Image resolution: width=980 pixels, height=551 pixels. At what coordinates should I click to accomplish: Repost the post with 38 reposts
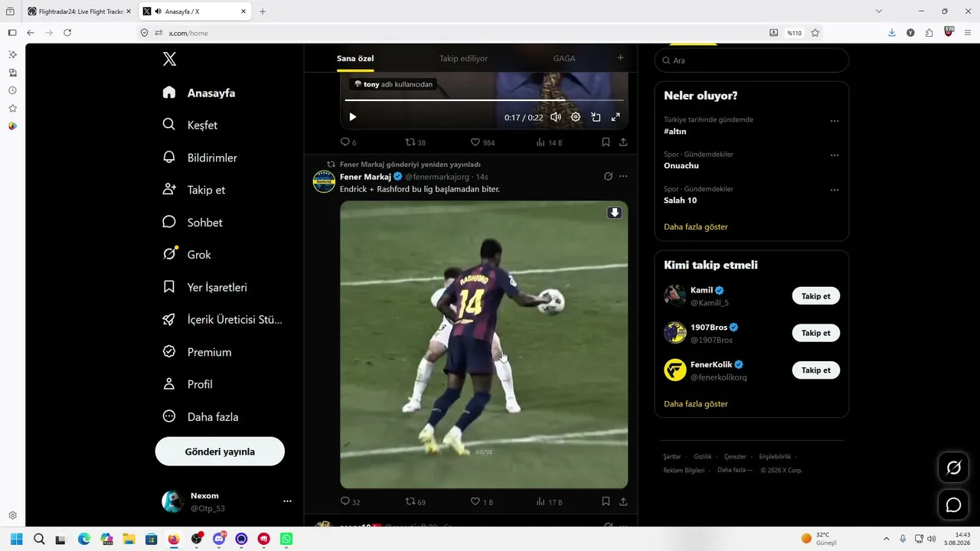tap(415, 142)
